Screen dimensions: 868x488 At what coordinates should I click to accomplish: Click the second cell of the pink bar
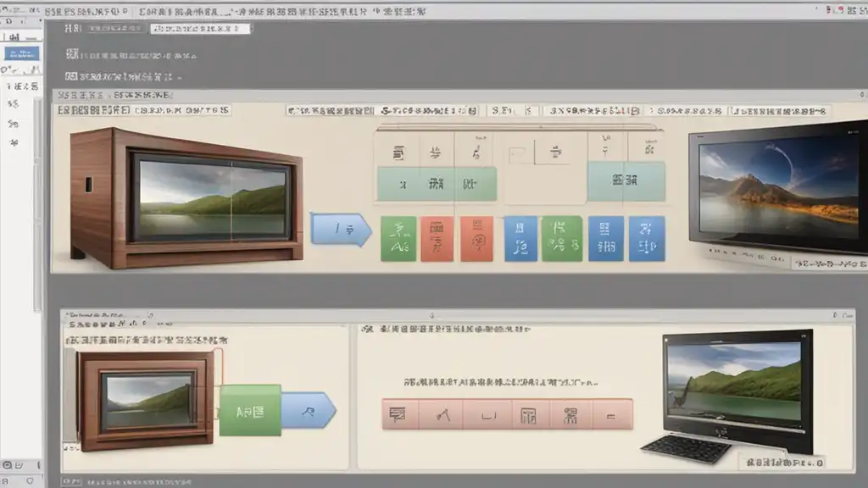pyautogui.click(x=441, y=414)
